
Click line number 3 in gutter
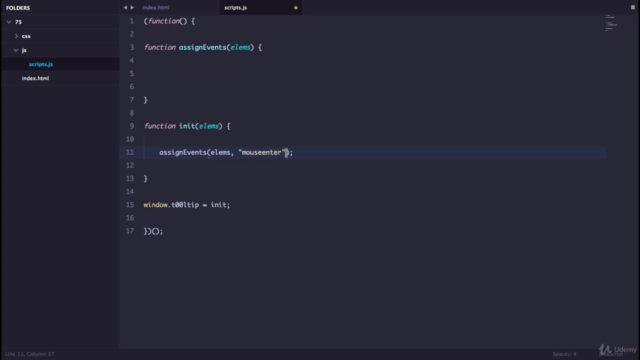(x=131, y=47)
